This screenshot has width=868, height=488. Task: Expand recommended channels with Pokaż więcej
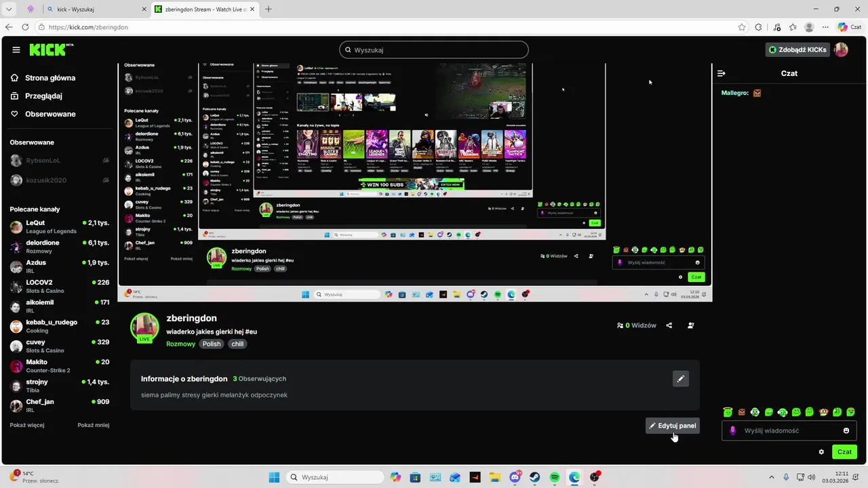click(x=27, y=425)
